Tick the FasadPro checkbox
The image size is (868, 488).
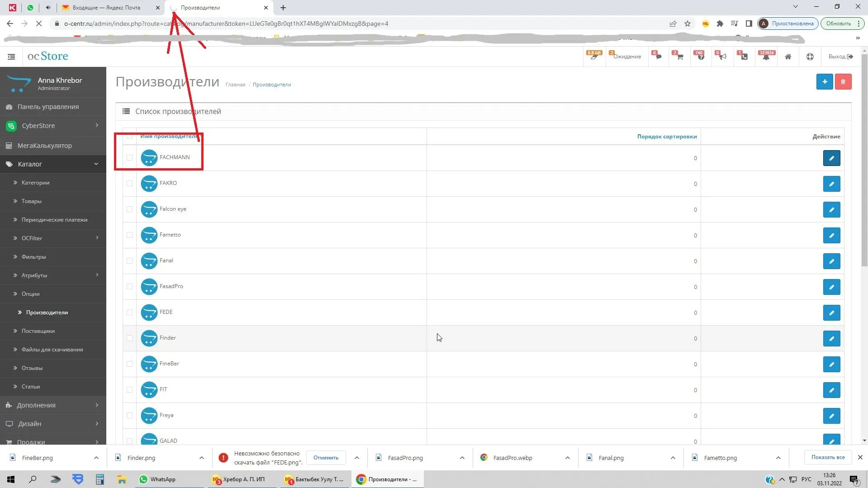[130, 286]
